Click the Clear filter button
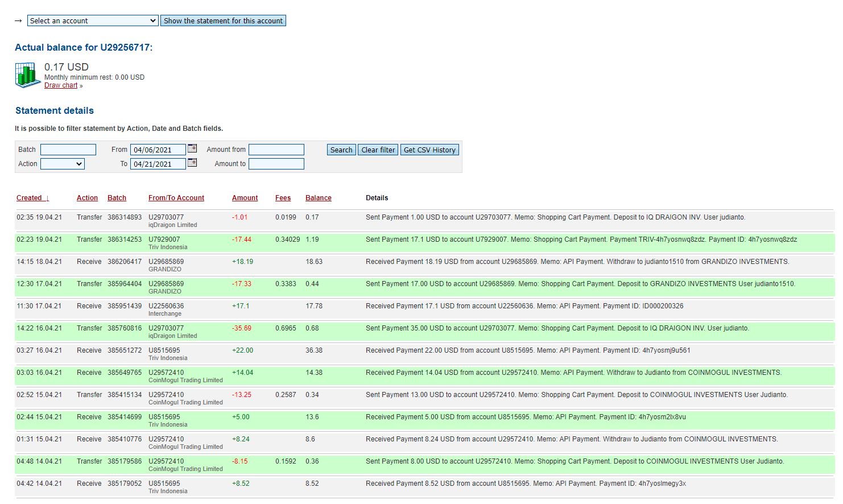The height and width of the screenshot is (504, 843). click(378, 150)
